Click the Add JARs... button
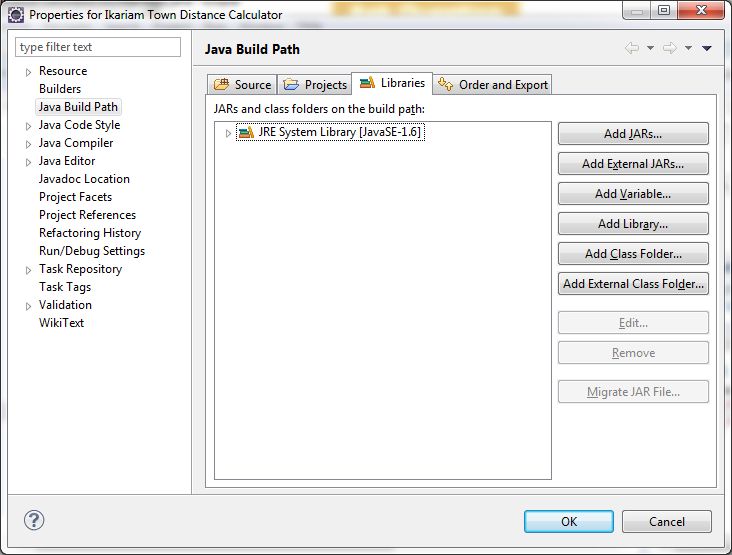The height and width of the screenshot is (555, 732). click(x=633, y=134)
